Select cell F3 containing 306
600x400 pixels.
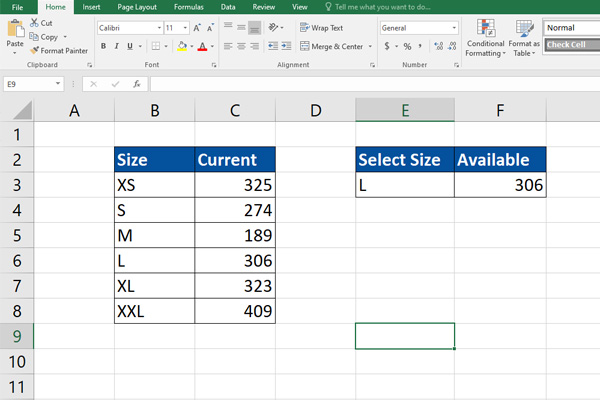500,185
